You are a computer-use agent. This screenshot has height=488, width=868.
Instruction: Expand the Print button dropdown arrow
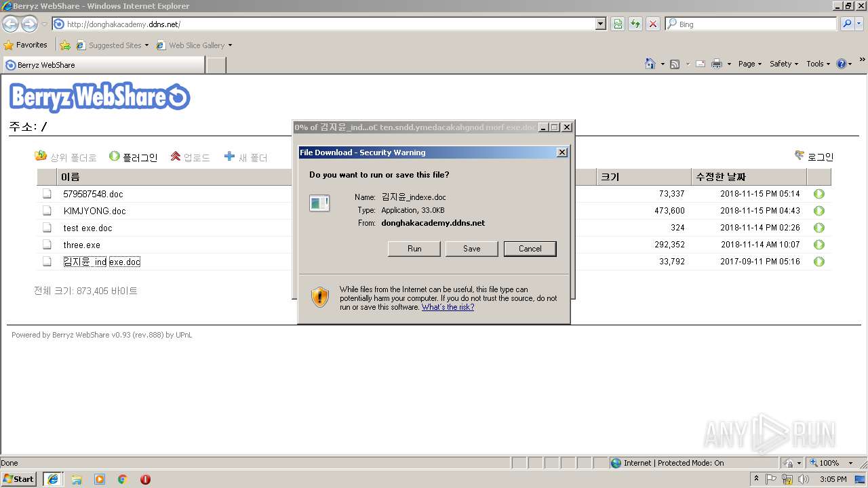(729, 64)
